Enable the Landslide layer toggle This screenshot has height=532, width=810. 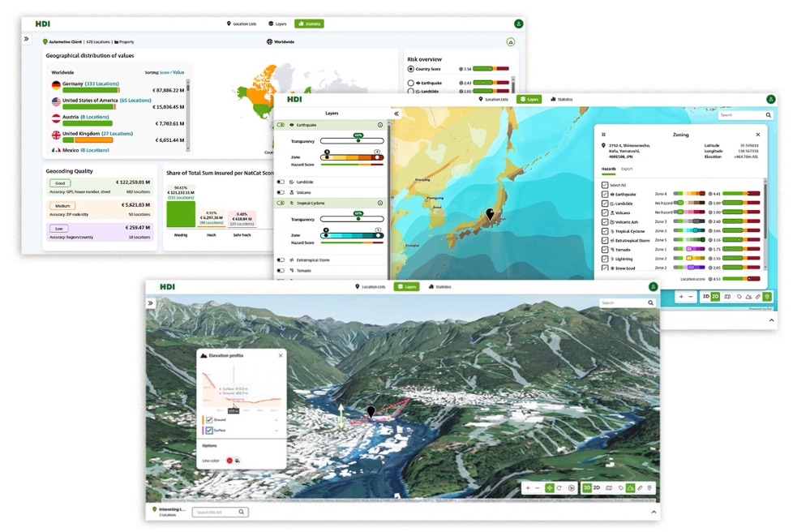281,182
